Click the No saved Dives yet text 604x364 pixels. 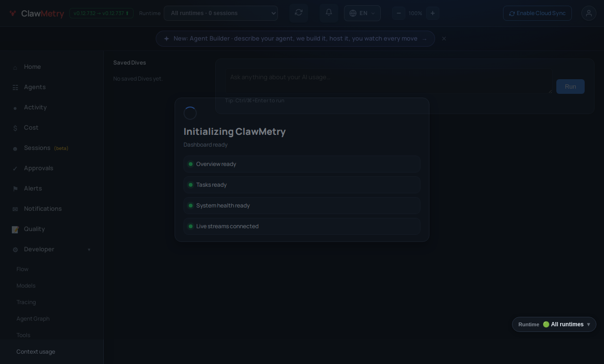(x=138, y=79)
